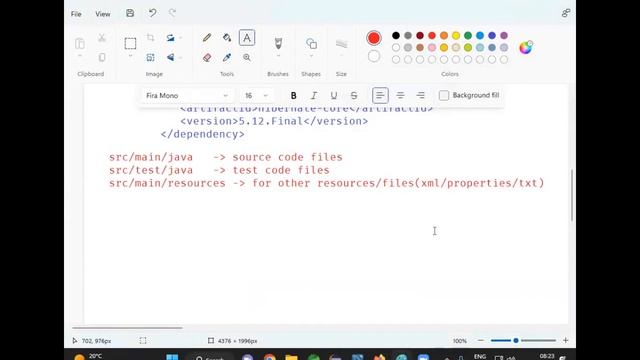This screenshot has height=360, width=640.
Task: Select the Eraser tool
Action: pos(207,58)
